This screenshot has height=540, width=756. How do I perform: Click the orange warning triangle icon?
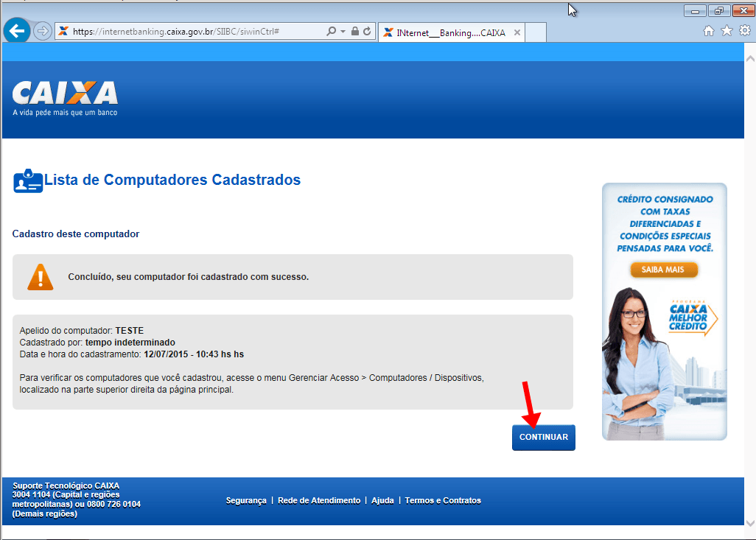click(x=41, y=277)
